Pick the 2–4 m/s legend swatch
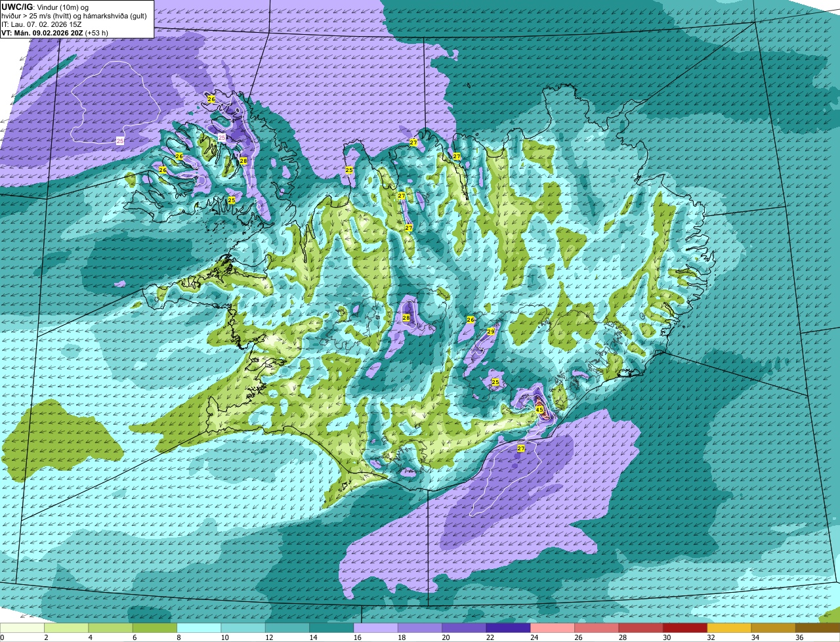The height and width of the screenshot is (642, 840). (x=66, y=628)
